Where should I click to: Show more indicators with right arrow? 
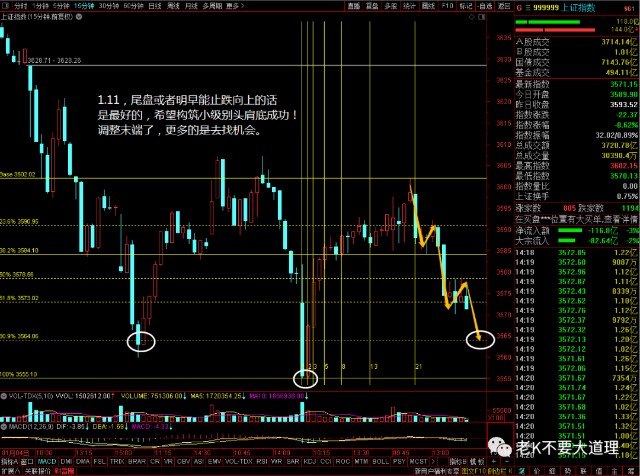pyautogui.click(x=433, y=461)
